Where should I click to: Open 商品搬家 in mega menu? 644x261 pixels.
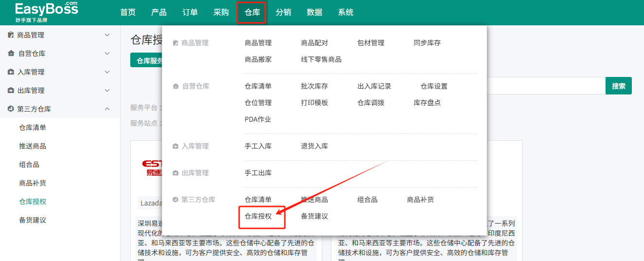point(258,59)
